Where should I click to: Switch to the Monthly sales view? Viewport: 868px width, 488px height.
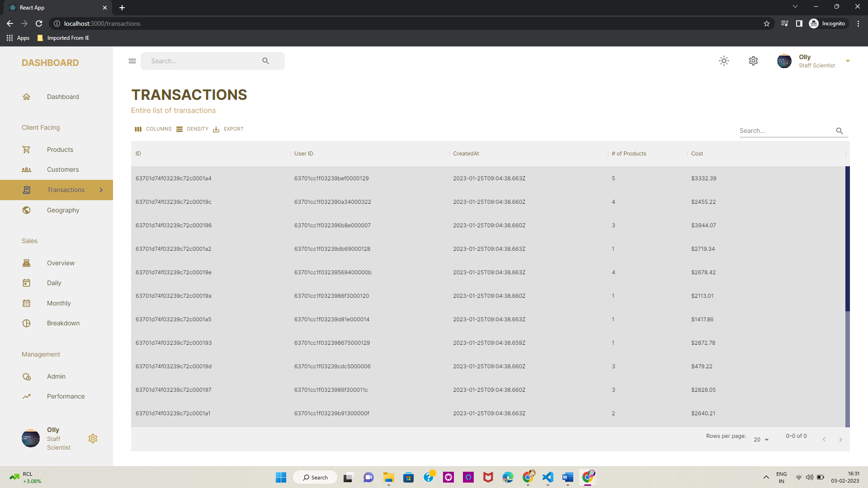[59, 303]
